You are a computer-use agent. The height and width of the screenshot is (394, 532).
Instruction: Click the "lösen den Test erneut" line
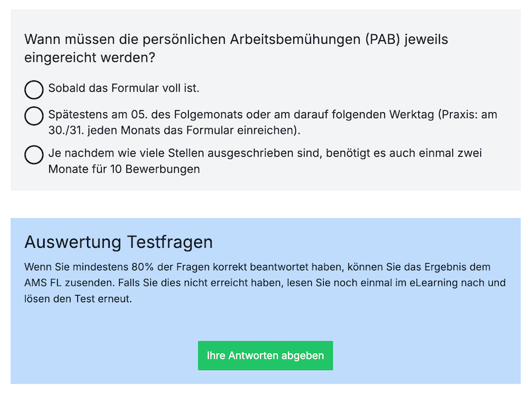78,299
